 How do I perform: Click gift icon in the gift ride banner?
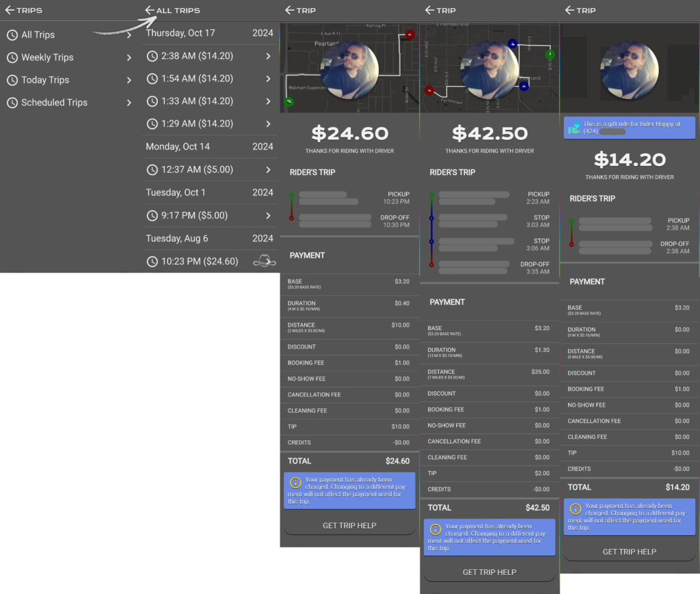point(574,127)
